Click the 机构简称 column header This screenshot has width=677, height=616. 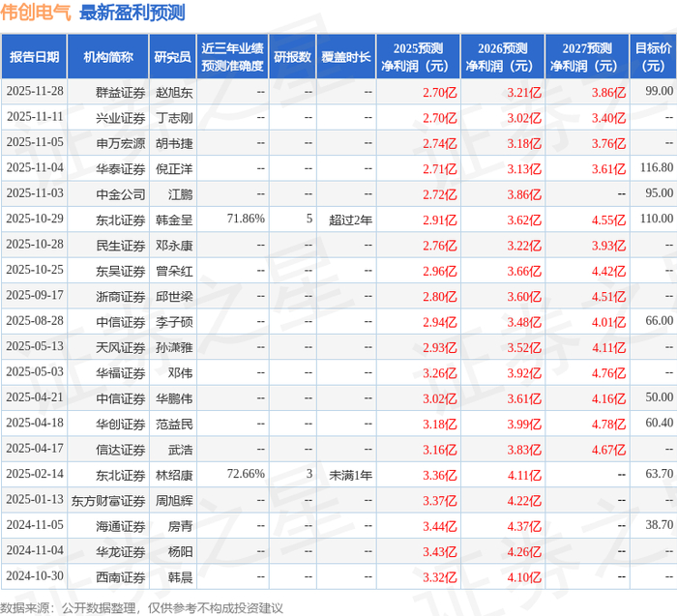pyautogui.click(x=108, y=56)
